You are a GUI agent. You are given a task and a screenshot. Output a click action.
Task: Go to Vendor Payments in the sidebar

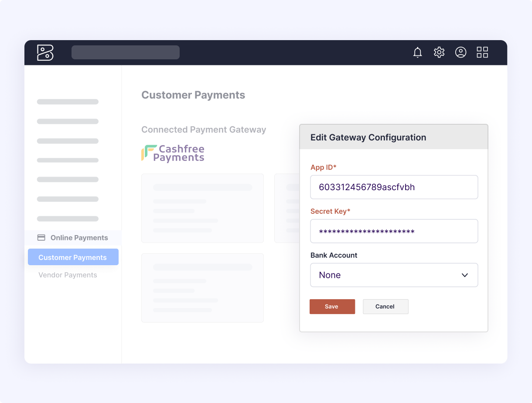coord(68,275)
